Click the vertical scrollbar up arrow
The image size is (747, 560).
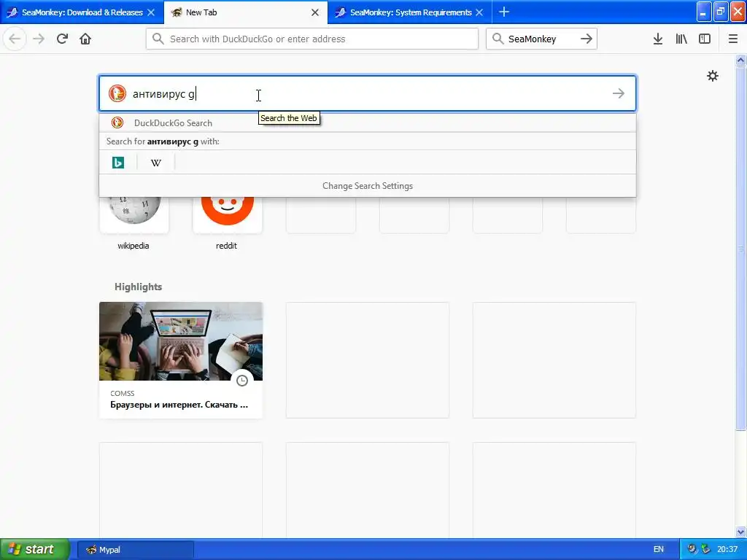[x=740, y=60]
